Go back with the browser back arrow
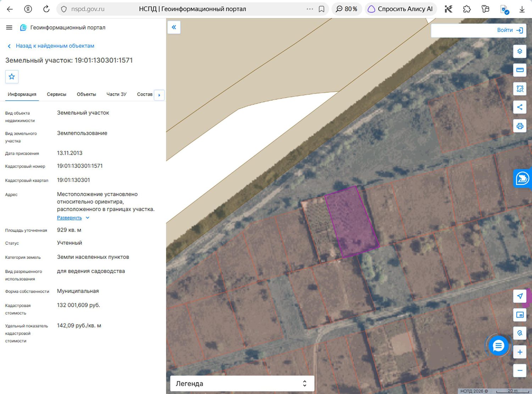Screen dimensions: 532x394 click(x=10, y=9)
